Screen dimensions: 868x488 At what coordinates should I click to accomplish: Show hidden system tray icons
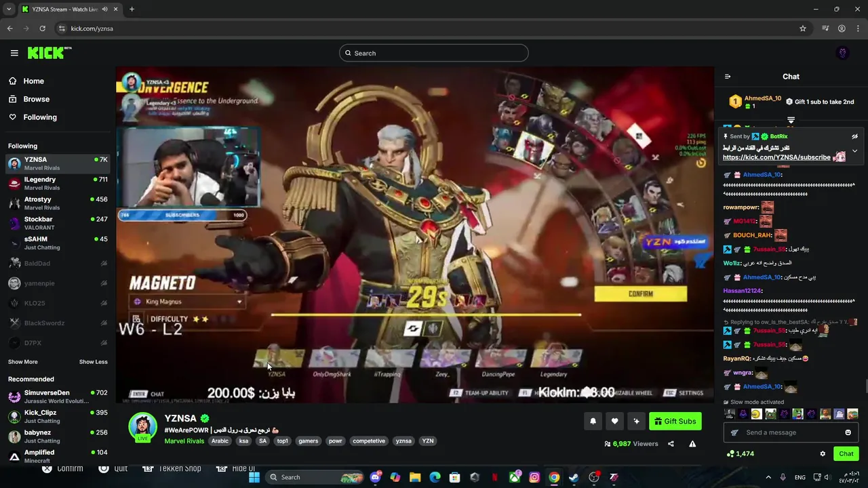click(768, 477)
